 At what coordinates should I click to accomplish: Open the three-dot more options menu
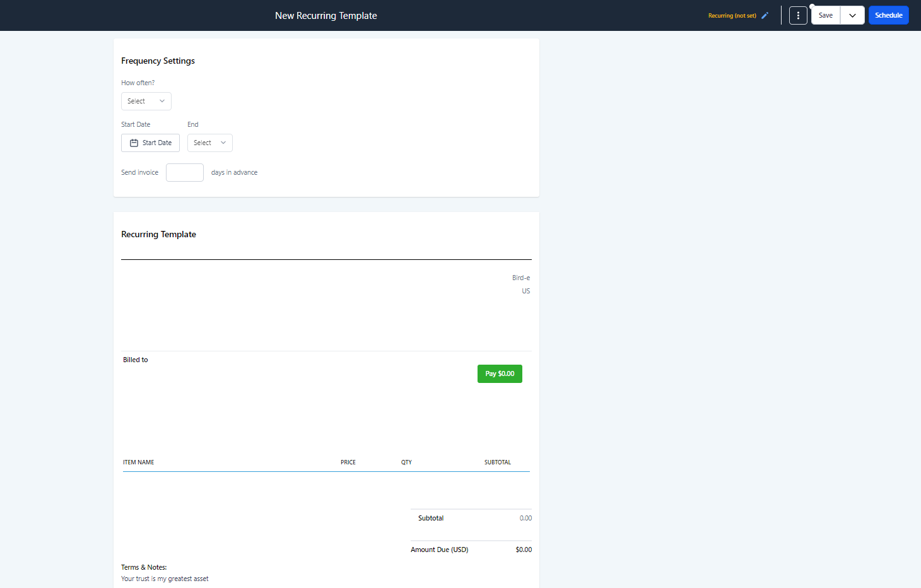(x=798, y=15)
